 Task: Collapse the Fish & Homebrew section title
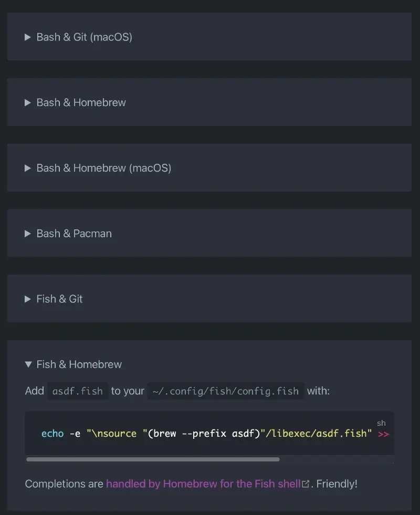tap(79, 364)
